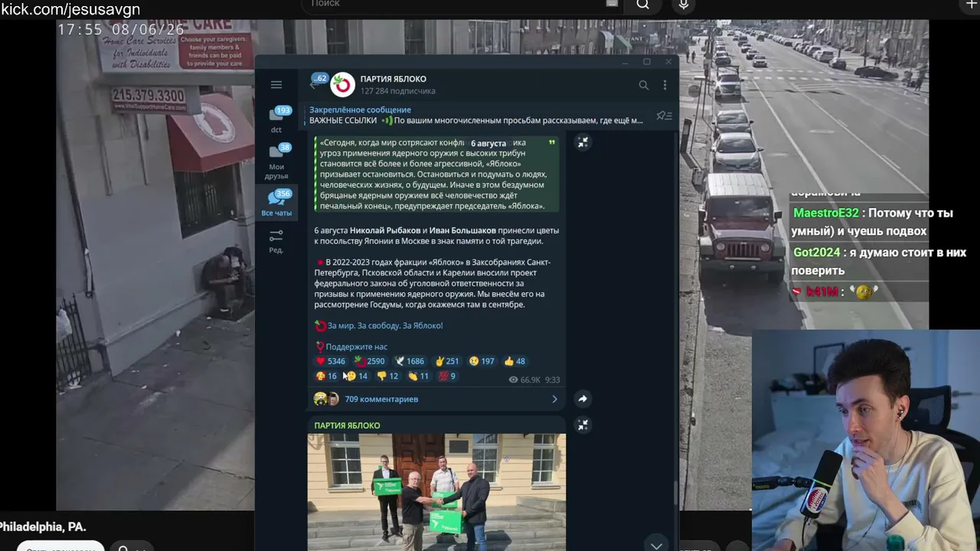The height and width of the screenshot is (551, 980).
Task: Open the dct chat folder
Action: (x=276, y=120)
